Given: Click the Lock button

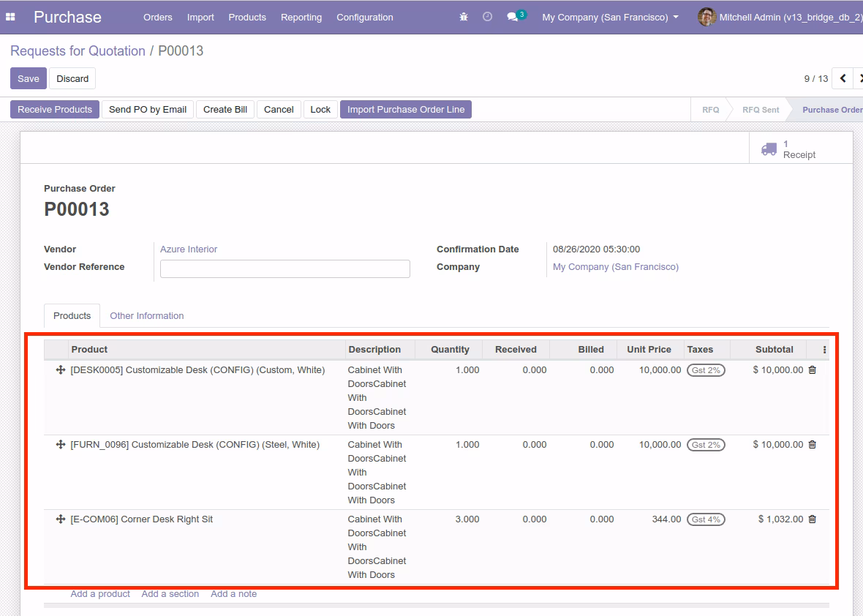Looking at the screenshot, I should point(320,110).
